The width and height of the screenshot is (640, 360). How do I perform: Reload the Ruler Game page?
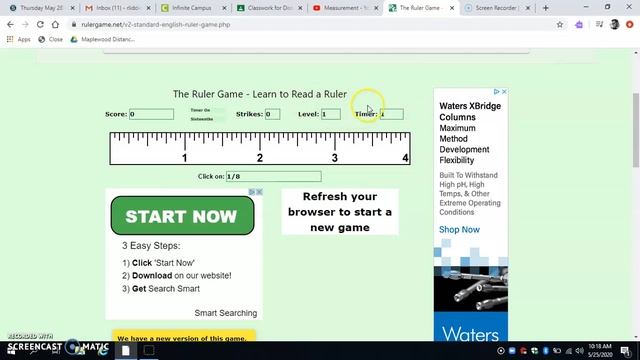click(x=40, y=24)
